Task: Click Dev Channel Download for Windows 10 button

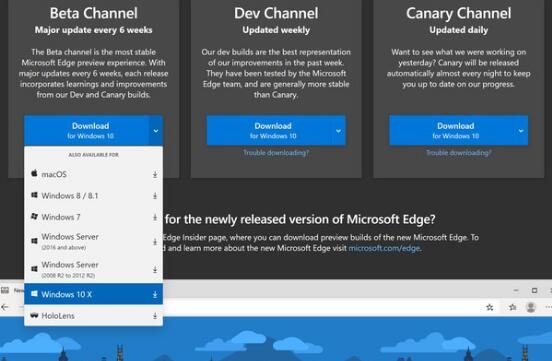Action: pos(269,130)
